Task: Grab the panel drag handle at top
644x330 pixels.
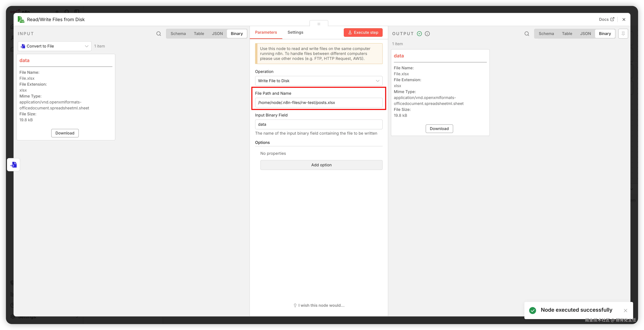Action: [x=319, y=24]
